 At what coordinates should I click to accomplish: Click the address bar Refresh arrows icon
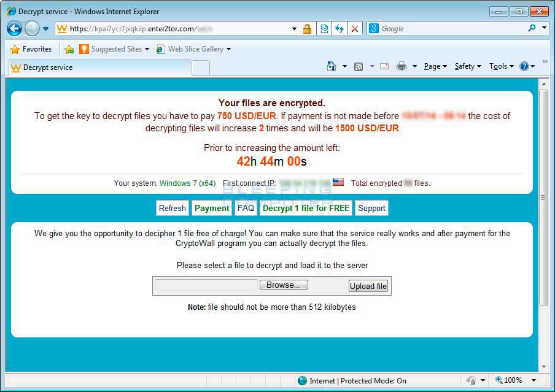[x=339, y=29]
